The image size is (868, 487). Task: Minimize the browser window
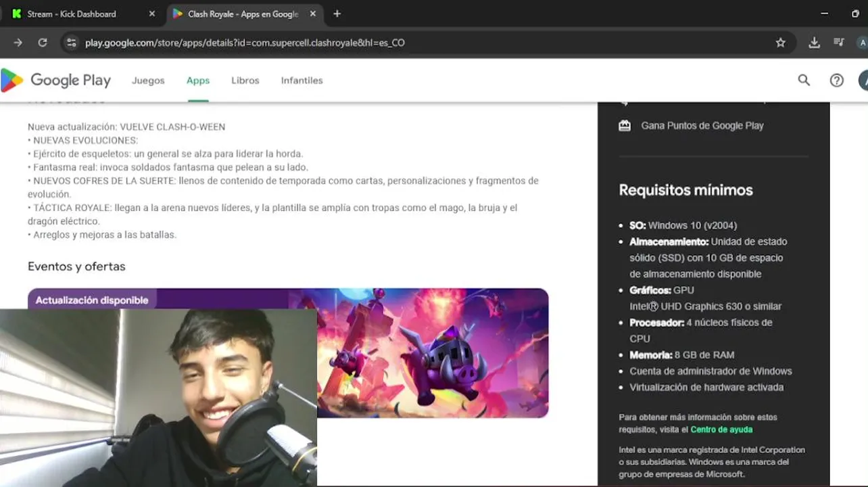point(824,14)
